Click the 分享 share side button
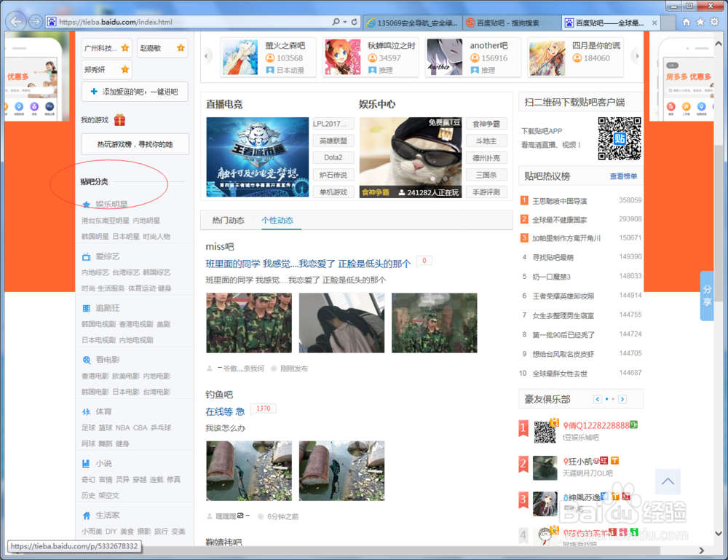Viewport: 728px width, 560px height. tap(707, 296)
